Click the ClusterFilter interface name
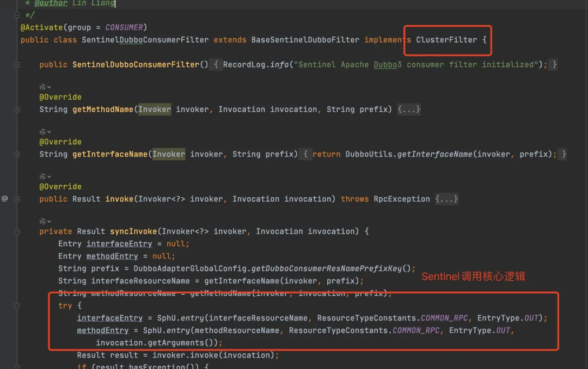 (x=446, y=40)
